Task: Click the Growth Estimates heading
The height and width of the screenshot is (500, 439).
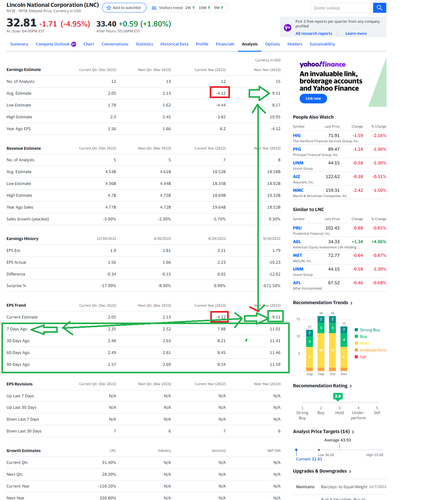Action: 24,451
